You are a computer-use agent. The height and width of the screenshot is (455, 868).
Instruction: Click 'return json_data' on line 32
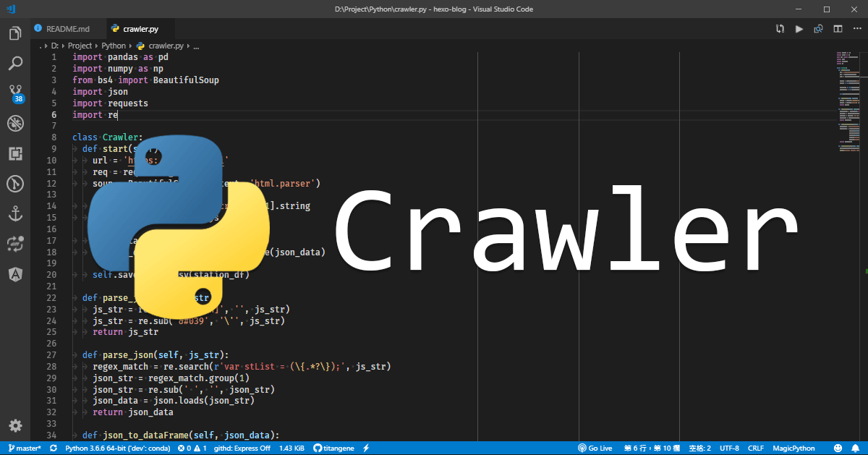pyautogui.click(x=133, y=412)
